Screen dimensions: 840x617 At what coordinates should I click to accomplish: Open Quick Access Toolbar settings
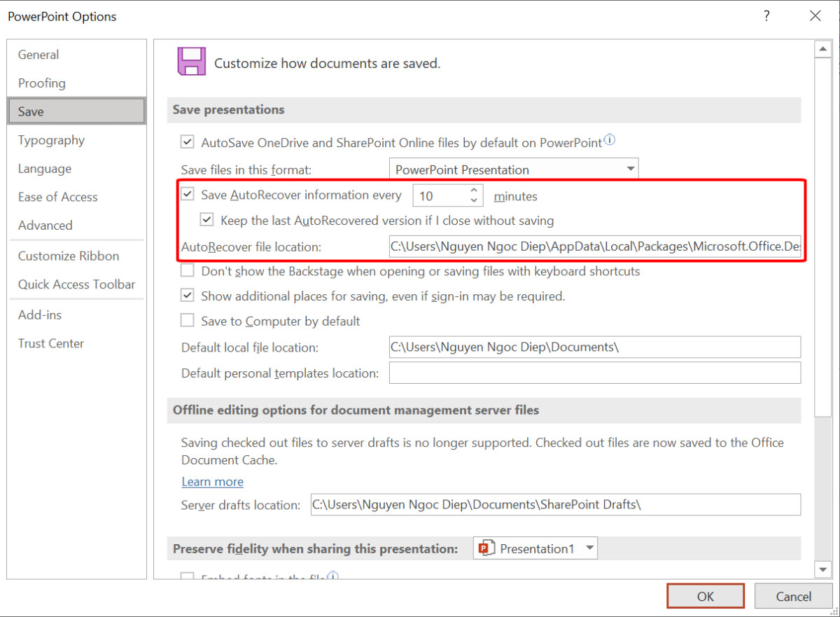point(77,284)
